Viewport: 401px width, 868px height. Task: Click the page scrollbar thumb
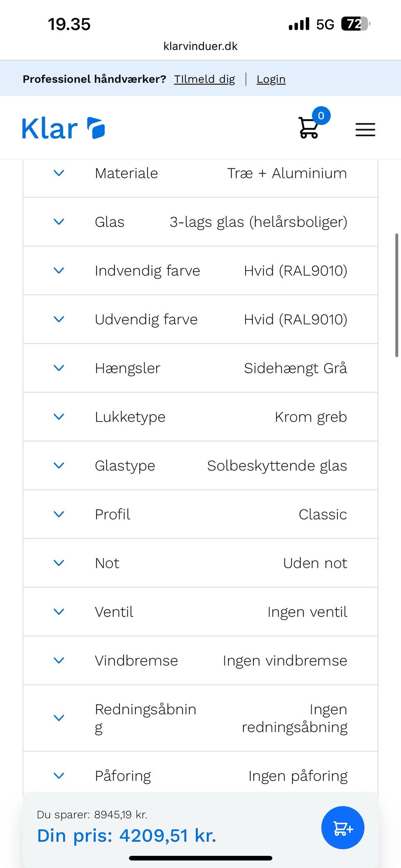pos(396,295)
